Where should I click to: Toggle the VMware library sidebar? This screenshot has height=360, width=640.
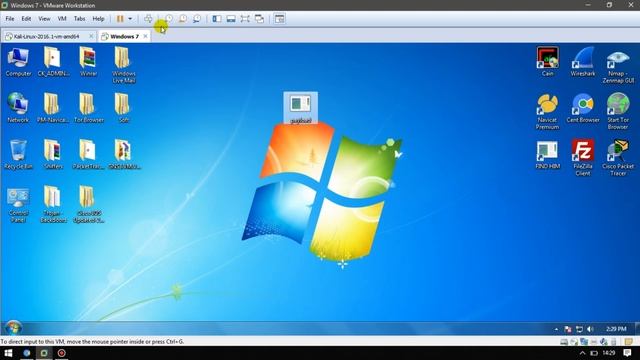coord(217,19)
